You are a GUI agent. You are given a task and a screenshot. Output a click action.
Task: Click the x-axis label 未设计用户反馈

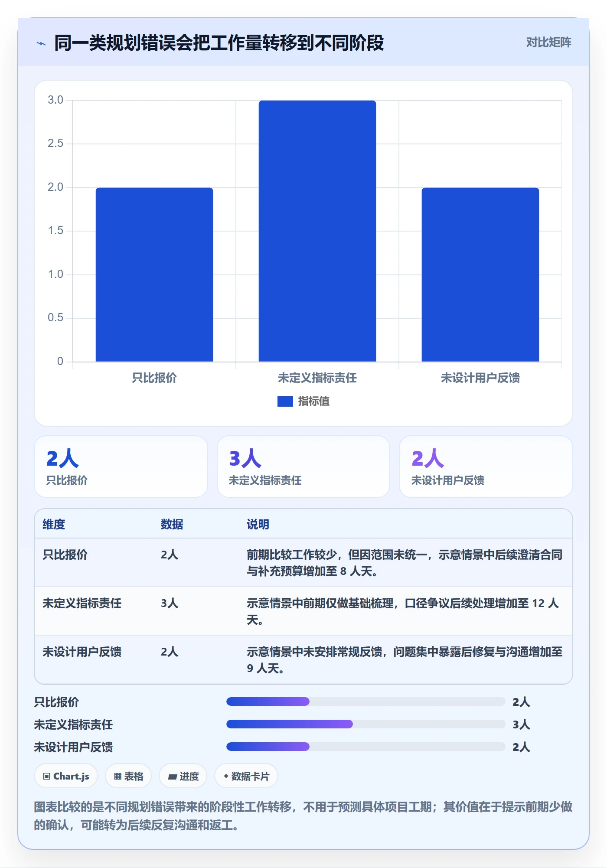click(x=480, y=378)
